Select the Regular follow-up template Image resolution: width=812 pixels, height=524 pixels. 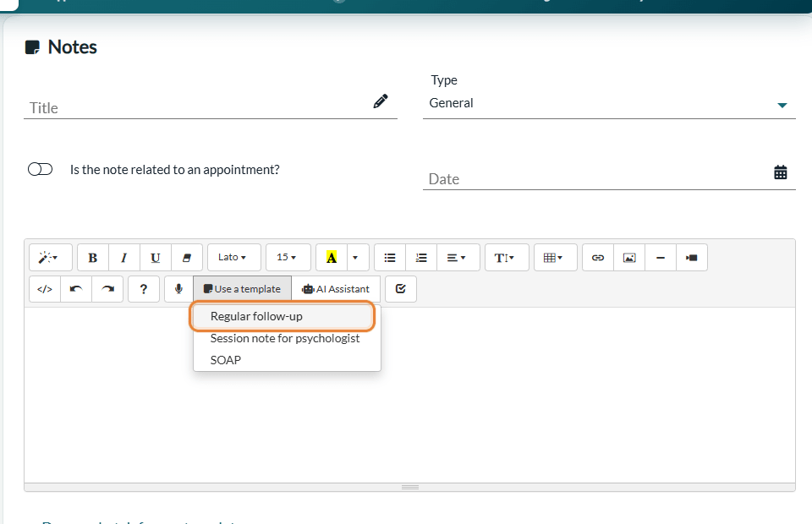point(283,316)
